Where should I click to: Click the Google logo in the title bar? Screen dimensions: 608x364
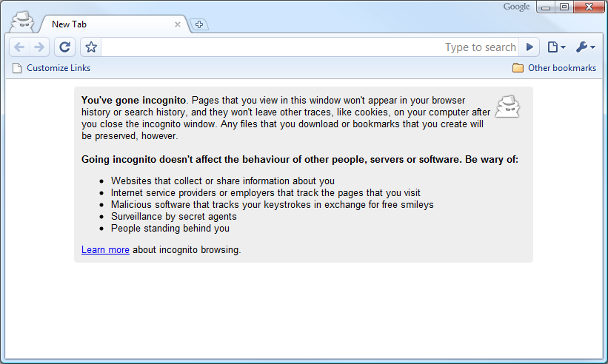pyautogui.click(x=516, y=7)
